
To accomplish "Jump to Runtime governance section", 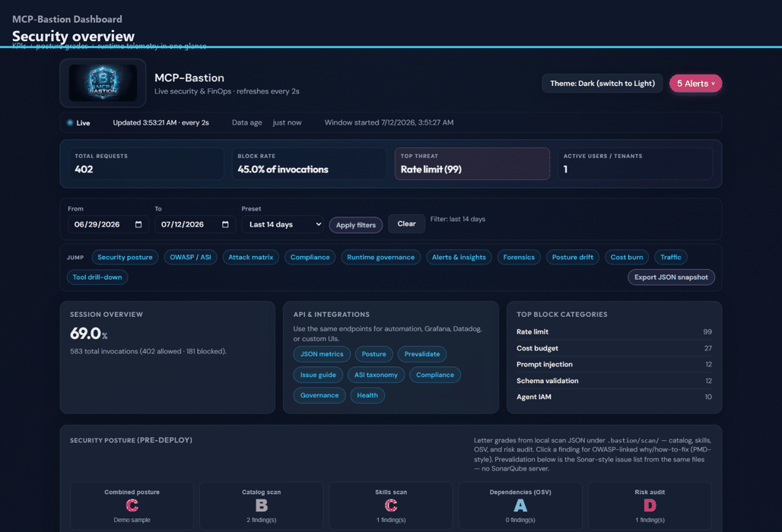I will click(380, 258).
